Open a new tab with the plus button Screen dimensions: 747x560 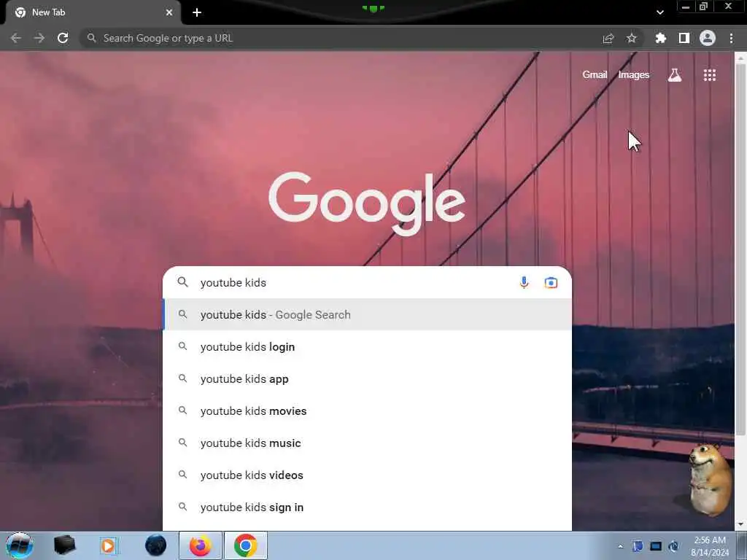pyautogui.click(x=197, y=12)
